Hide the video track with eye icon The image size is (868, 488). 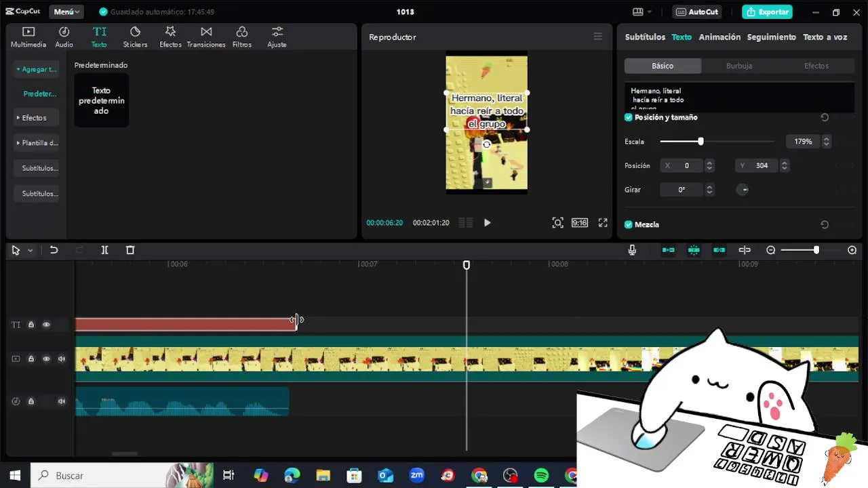(x=46, y=359)
